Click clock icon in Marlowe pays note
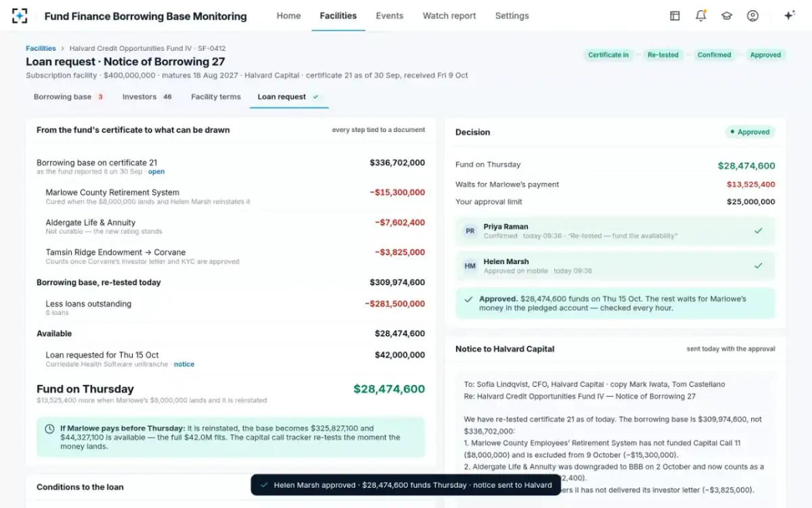The image size is (812, 508). (49, 429)
